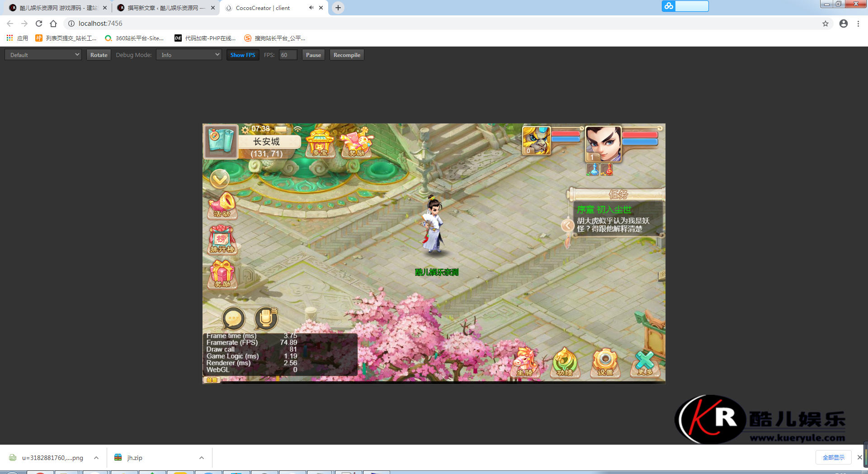Viewport: 868px width, 474px height.
Task: Click the Recompile button
Action: [347, 55]
